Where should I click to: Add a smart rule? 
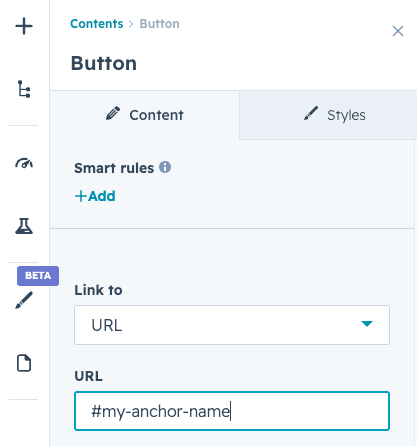click(95, 196)
